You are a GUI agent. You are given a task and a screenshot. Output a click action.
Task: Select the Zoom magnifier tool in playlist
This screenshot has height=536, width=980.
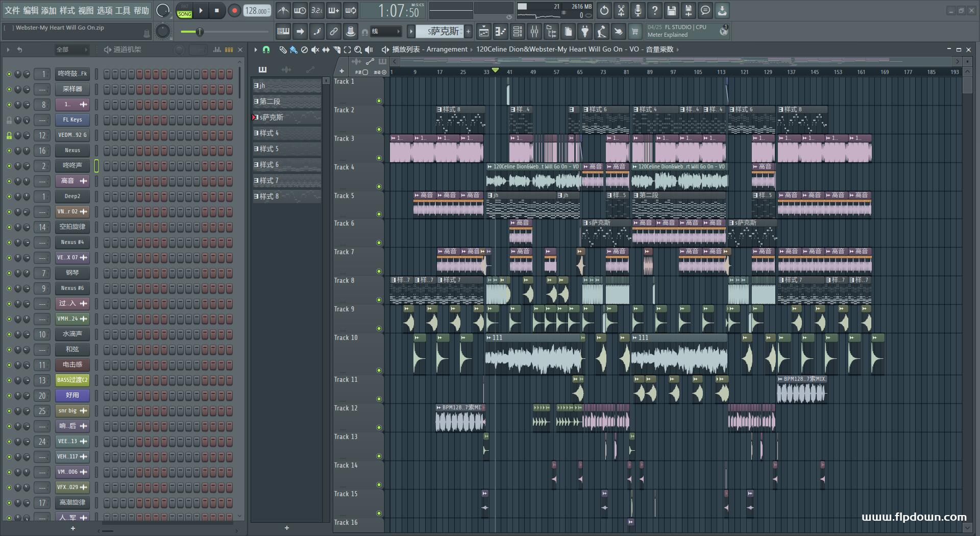pyautogui.click(x=358, y=50)
